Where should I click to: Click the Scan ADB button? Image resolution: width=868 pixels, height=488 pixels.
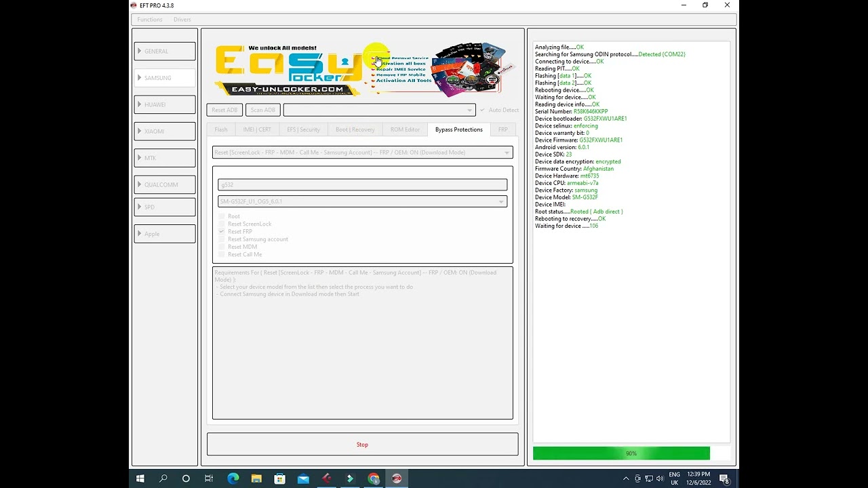click(x=262, y=110)
